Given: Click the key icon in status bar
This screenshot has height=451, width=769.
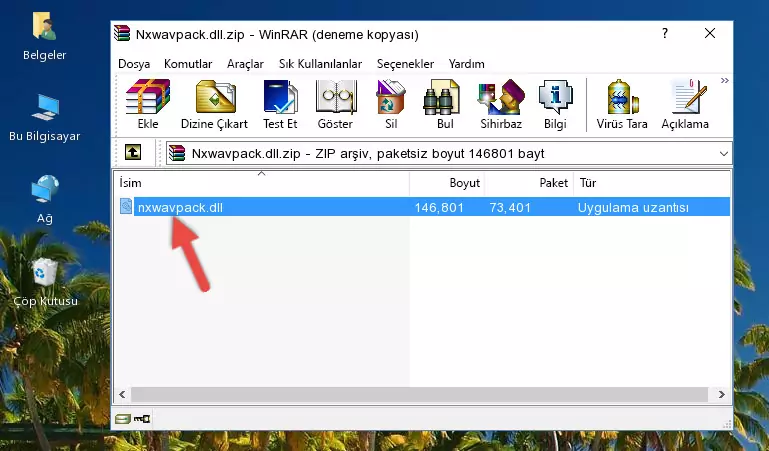Looking at the screenshot, I should point(142,419).
